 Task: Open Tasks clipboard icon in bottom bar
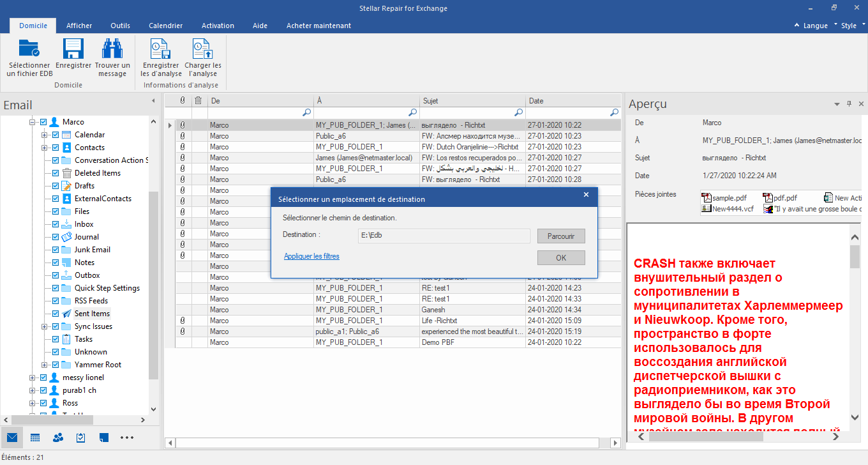click(x=81, y=438)
